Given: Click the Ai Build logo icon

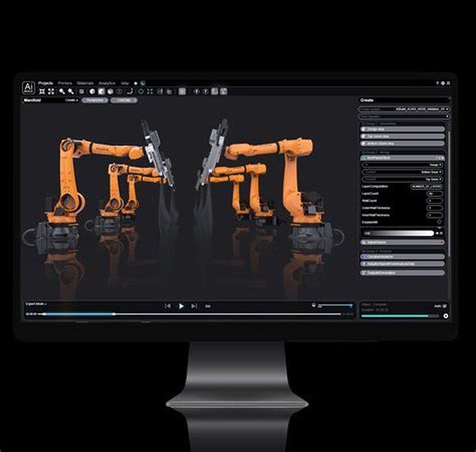Looking at the screenshot, I should pos(29,86).
